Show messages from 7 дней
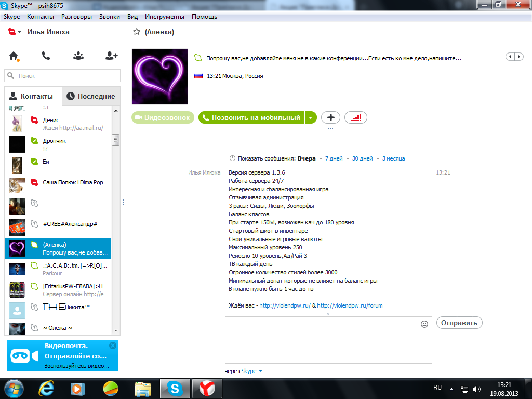 334,158
